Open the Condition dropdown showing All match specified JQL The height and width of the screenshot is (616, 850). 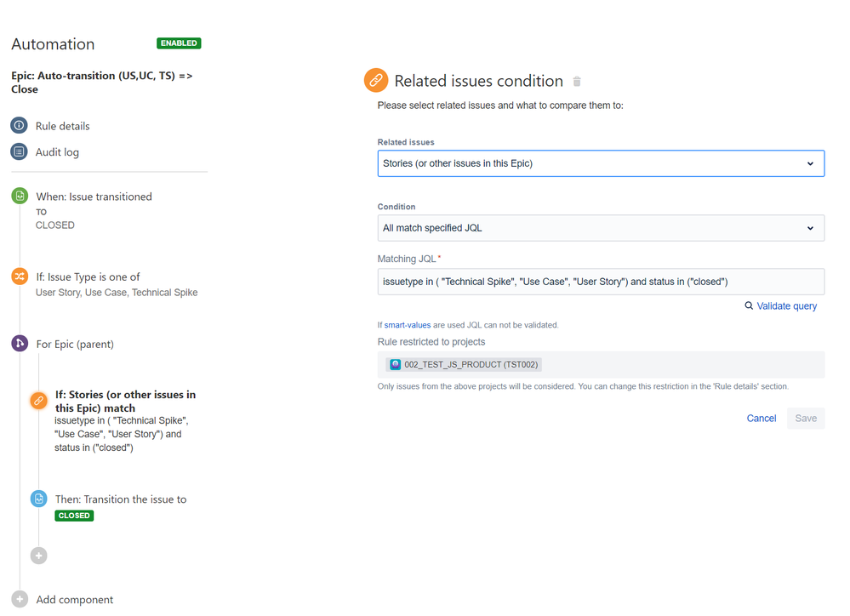point(601,228)
